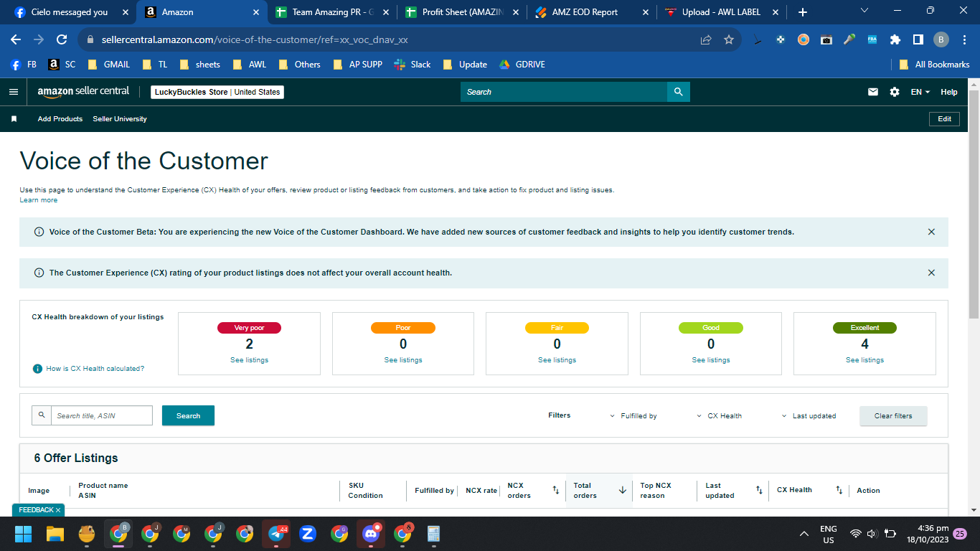Click the bookmark flag icon beside Add Products

coord(14,119)
